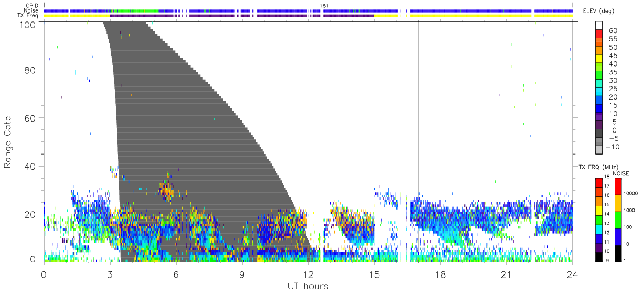
Task: Pick the blue segment of NOISE bar
Action: tap(618, 237)
